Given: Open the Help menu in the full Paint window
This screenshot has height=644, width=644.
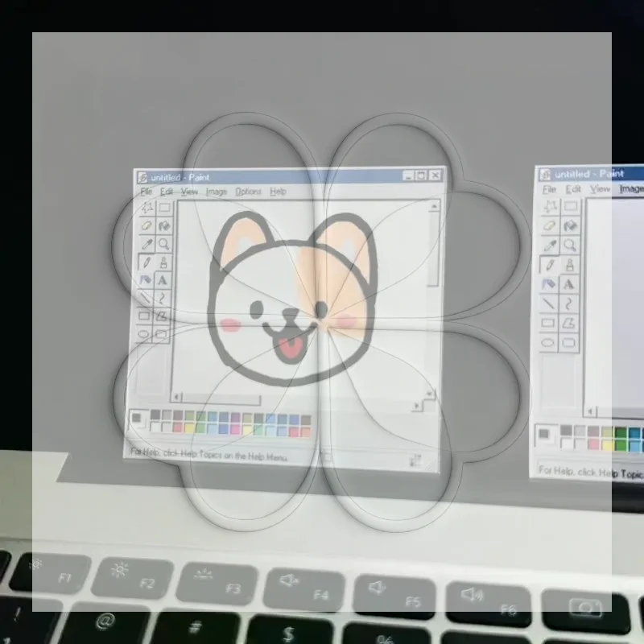Looking at the screenshot, I should (x=278, y=192).
